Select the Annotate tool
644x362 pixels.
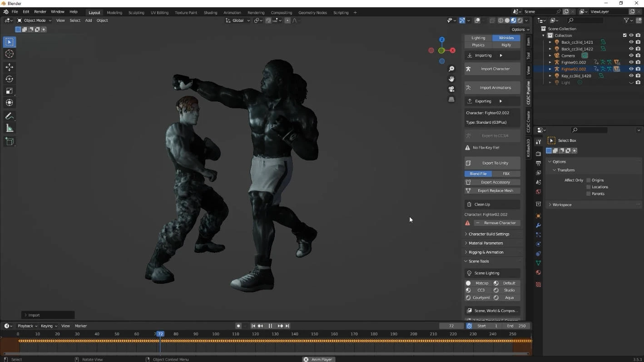tap(10, 116)
